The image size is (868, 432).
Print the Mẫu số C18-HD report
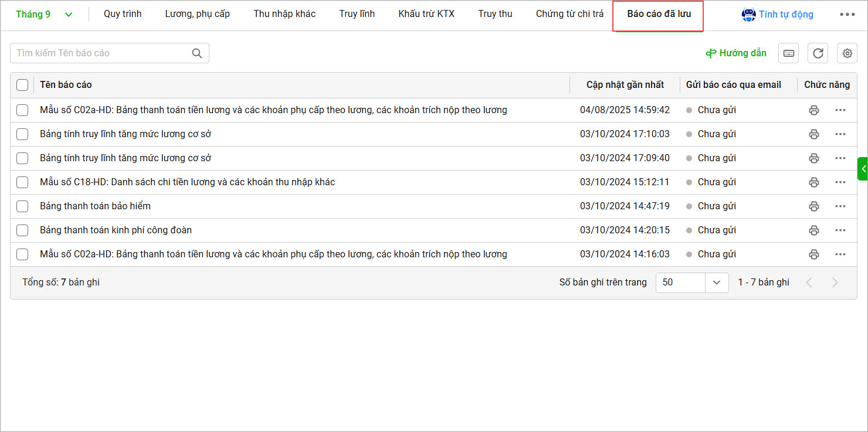[813, 182]
